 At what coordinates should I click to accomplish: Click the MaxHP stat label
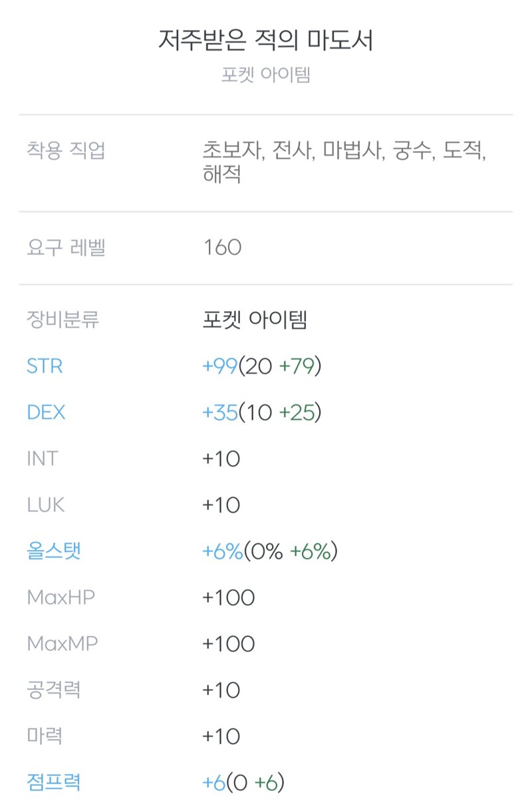61,598
